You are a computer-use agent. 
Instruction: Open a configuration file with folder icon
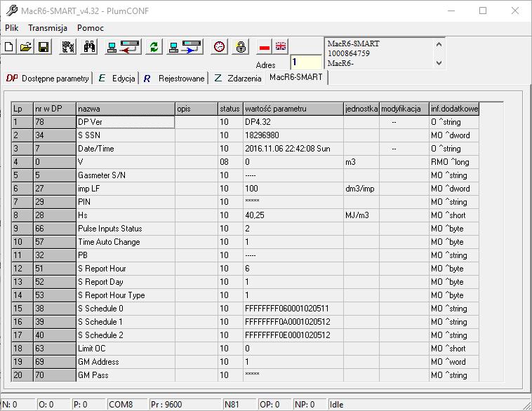(x=26, y=47)
